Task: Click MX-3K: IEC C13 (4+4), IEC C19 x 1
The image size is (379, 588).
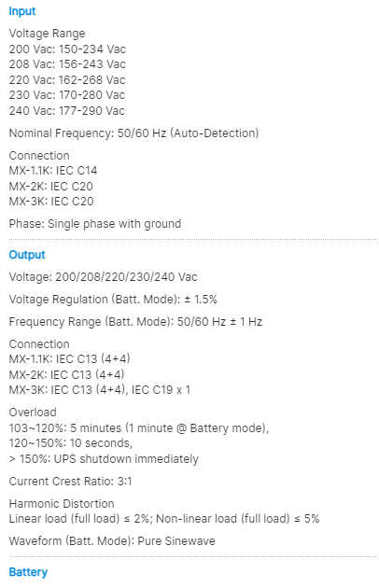Action: click(100, 390)
